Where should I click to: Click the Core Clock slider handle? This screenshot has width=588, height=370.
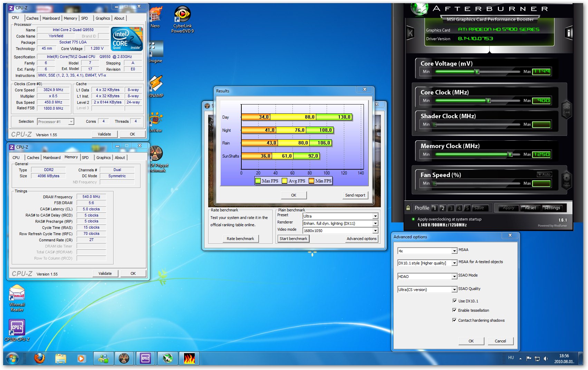(x=488, y=101)
